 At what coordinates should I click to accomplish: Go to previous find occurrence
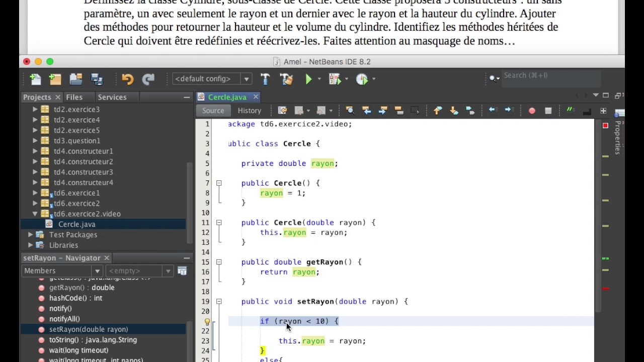tap(367, 111)
